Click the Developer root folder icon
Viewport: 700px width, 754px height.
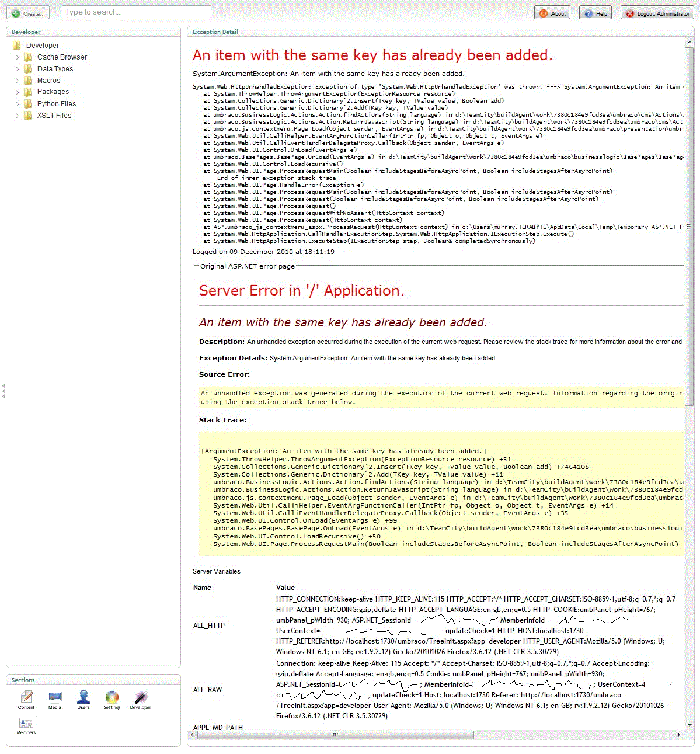[17, 45]
